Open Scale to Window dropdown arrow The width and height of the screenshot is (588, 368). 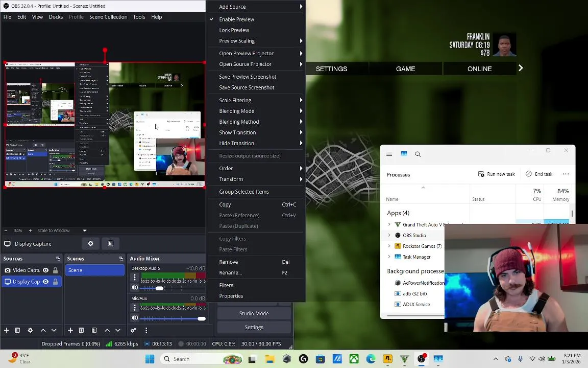tap(85, 231)
